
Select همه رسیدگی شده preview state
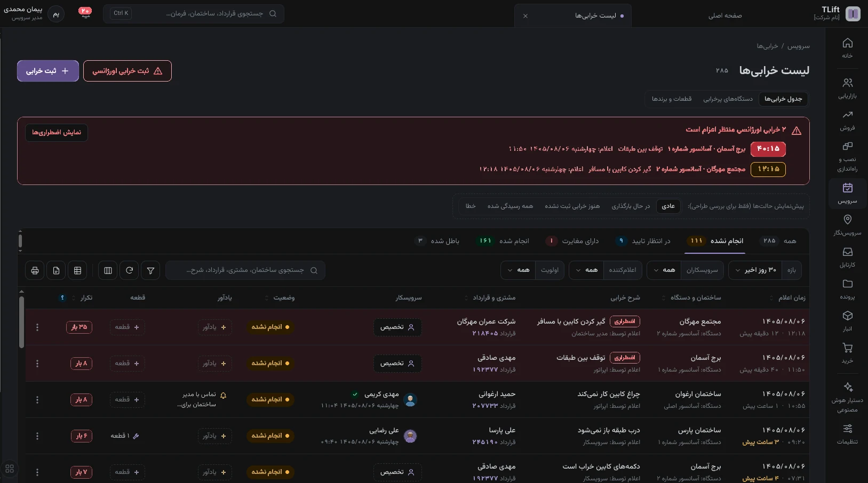click(510, 206)
